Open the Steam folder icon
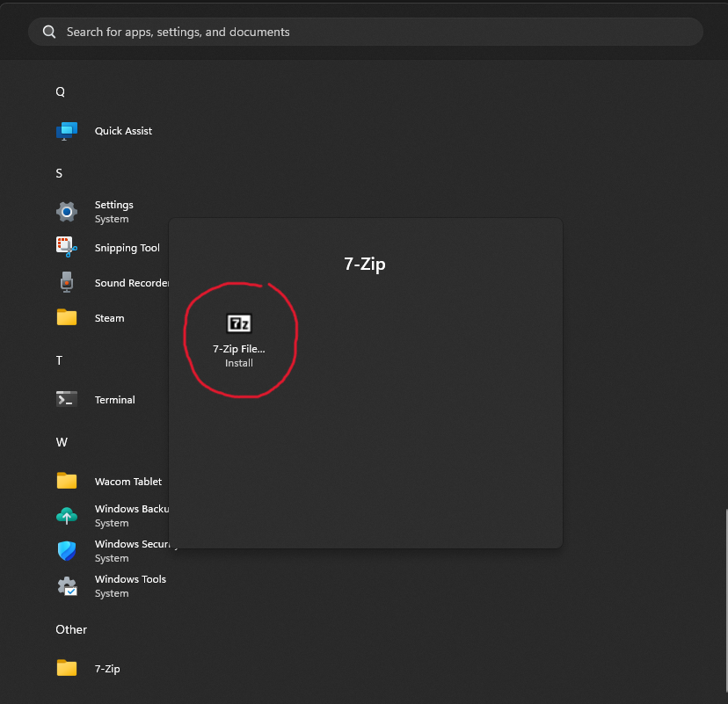 (x=67, y=317)
